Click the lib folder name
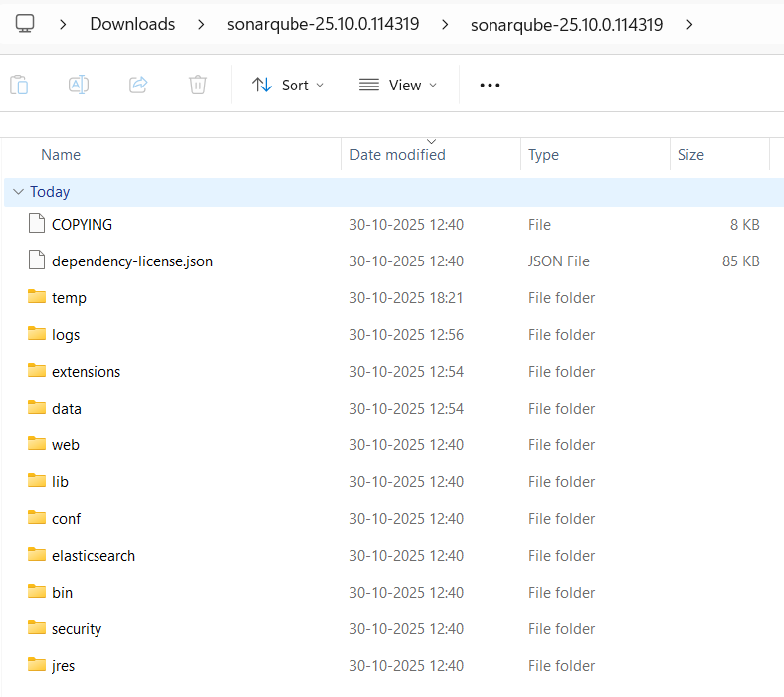 coord(60,482)
